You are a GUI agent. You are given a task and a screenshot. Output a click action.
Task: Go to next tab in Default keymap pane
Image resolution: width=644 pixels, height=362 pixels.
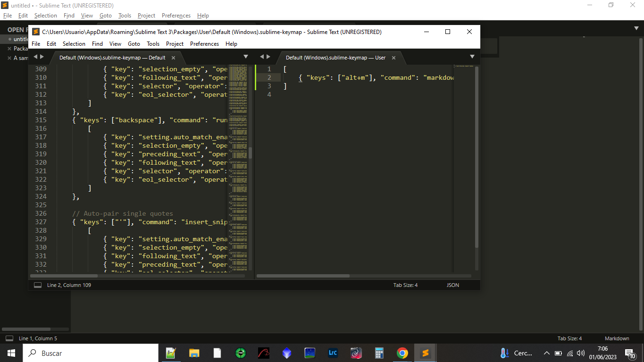click(42, 57)
